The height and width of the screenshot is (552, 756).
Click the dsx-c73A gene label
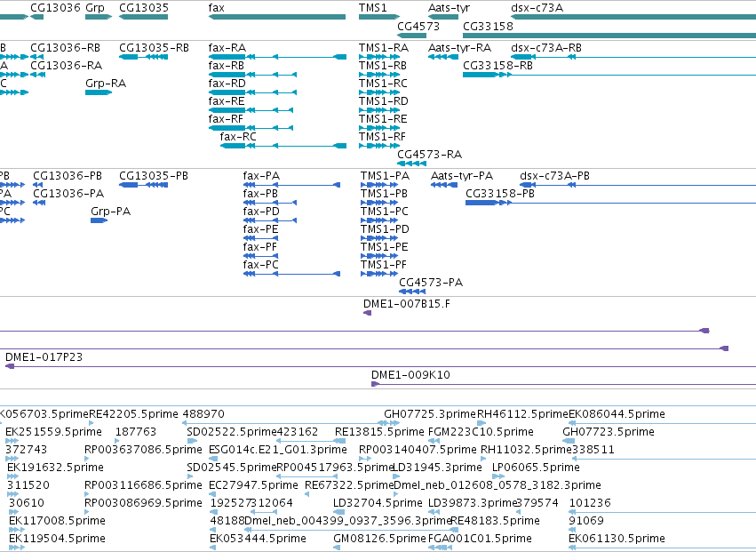pyautogui.click(x=537, y=8)
